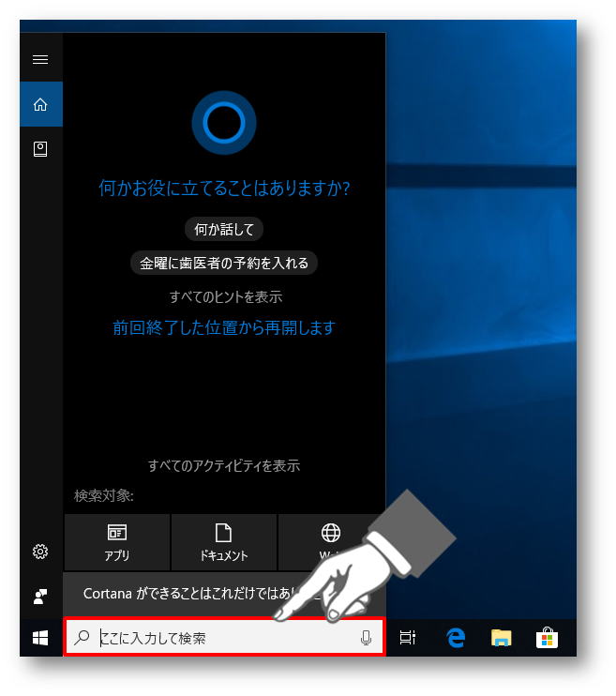Click 何かお役に立てることはありますか? text
Image resolution: width=616 pixels, height=696 pixels.
(x=224, y=189)
